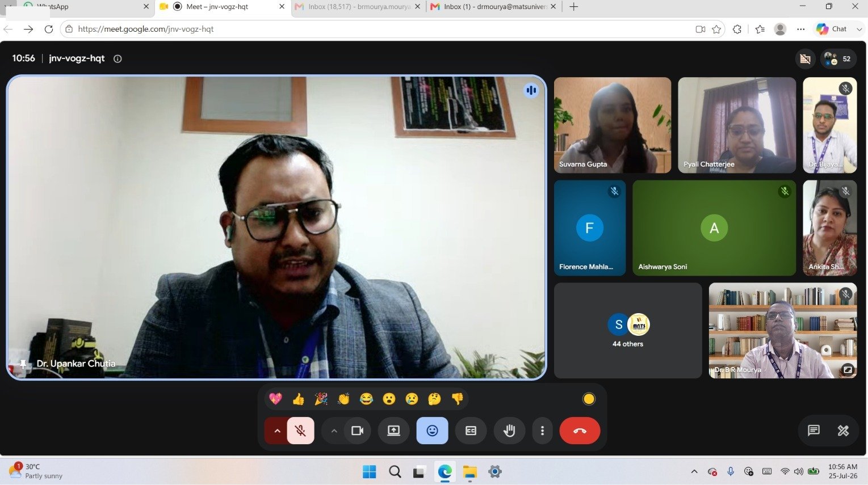Click the meeting details info icon
This screenshot has height=485, width=868.
pos(118,58)
